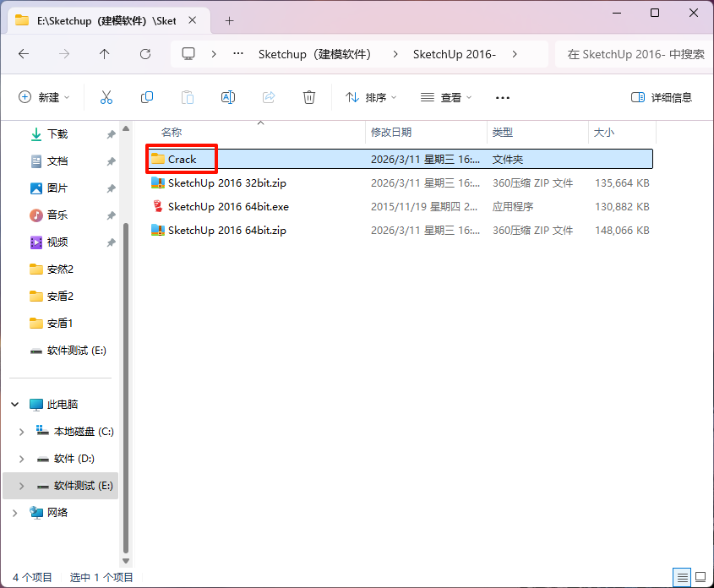Go up one folder level

point(104,54)
